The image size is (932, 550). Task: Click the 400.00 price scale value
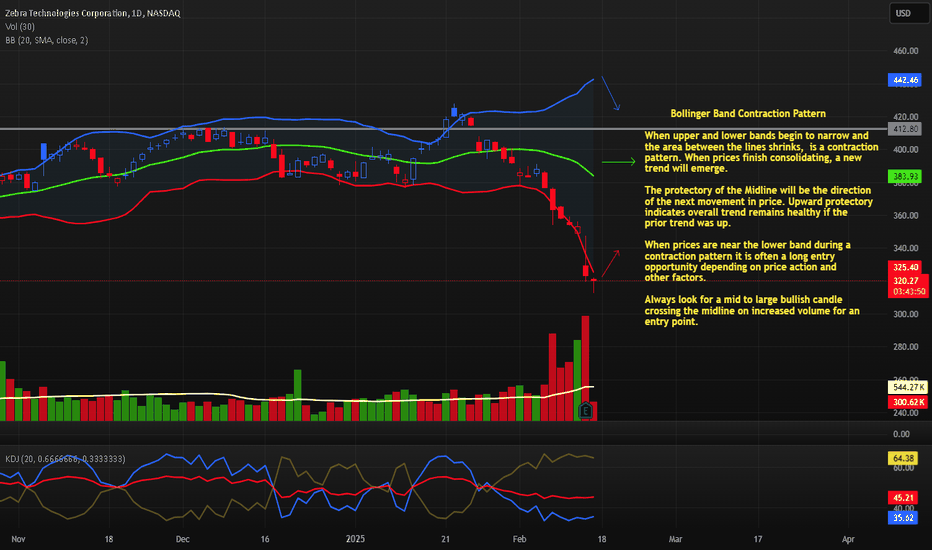coord(906,150)
